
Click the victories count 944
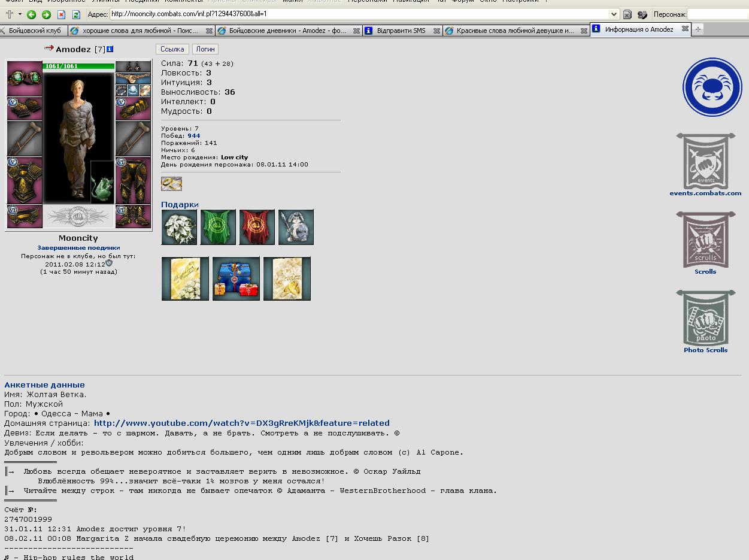click(193, 136)
